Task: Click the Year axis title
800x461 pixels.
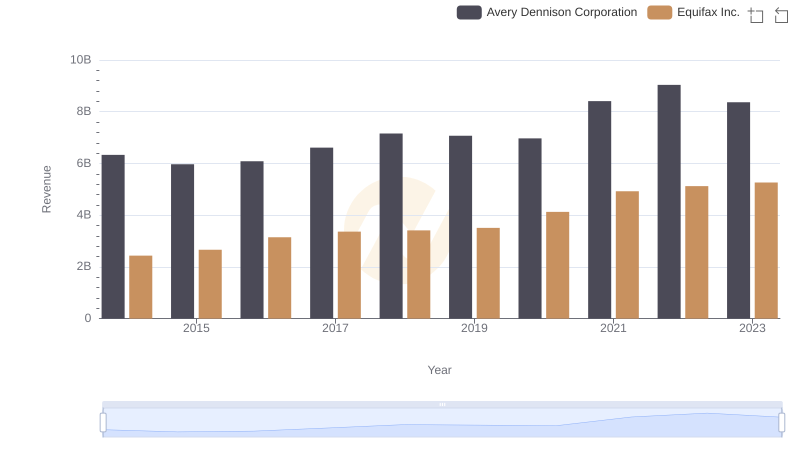Action: coord(439,370)
